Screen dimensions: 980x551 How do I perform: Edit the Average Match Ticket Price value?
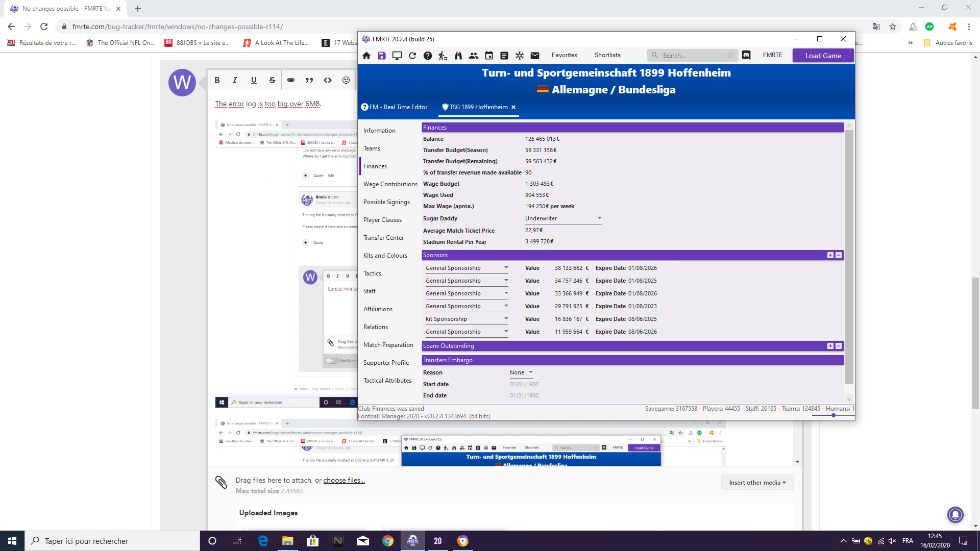click(534, 231)
